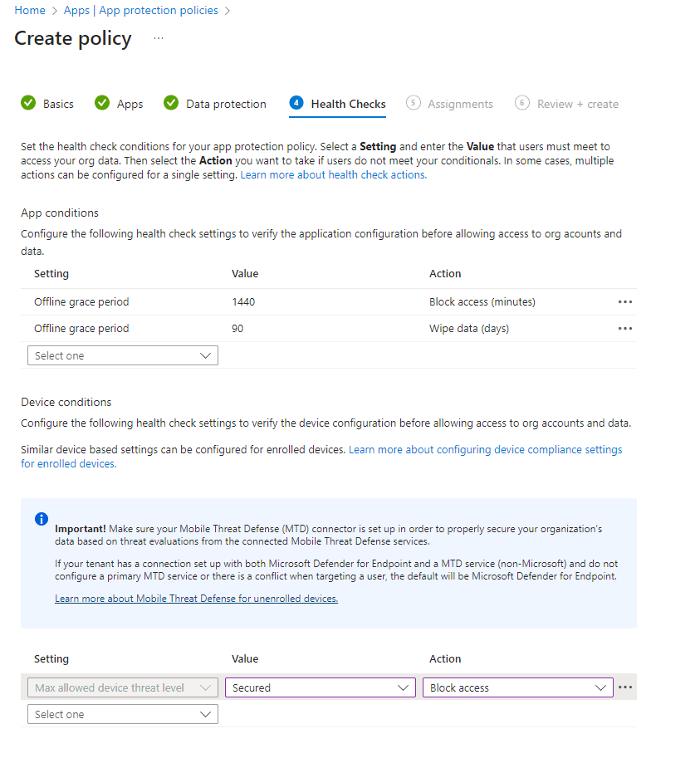Open Learn more about Mobile Threat Defense link
This screenshot has width=700, height=768.
pos(196,598)
